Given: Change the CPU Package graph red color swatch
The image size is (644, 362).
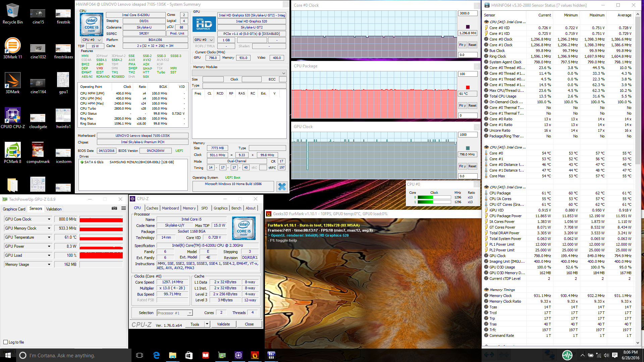Looking at the screenshot, I should (x=468, y=87).
